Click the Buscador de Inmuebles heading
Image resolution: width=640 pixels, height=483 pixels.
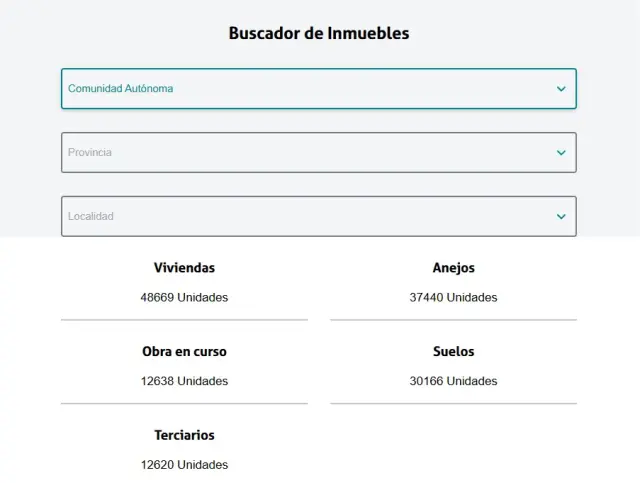tap(319, 33)
